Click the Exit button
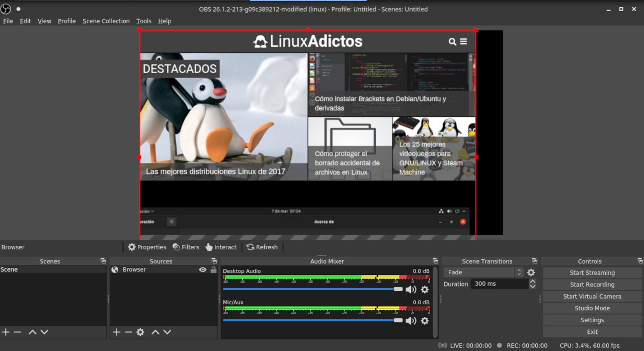Viewport: 644px width, 351px height. 592,332
